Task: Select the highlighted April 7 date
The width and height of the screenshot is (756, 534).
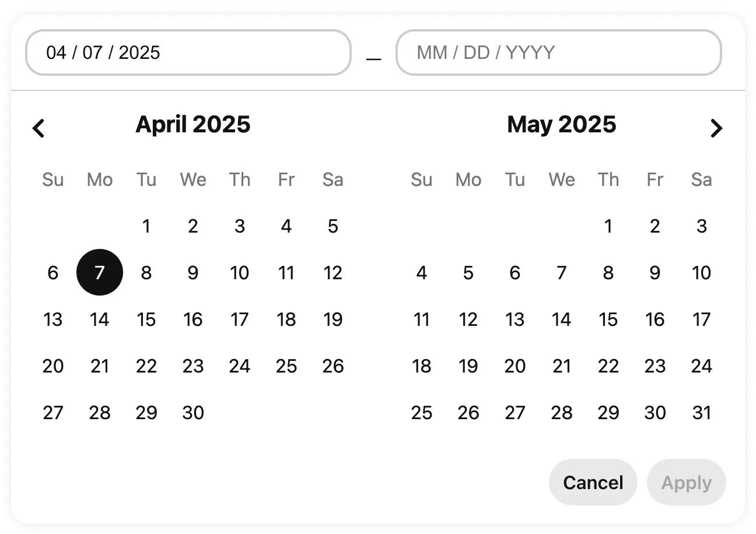Action: 100,273
